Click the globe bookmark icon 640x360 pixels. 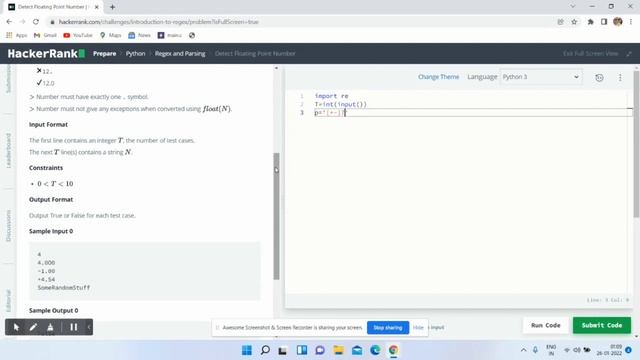[192, 36]
